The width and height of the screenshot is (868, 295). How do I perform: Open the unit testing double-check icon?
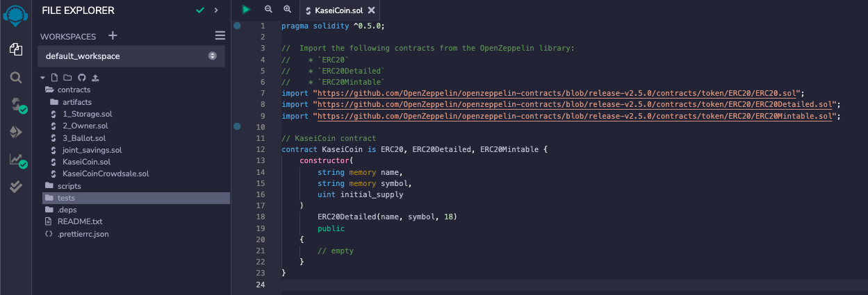pyautogui.click(x=15, y=187)
